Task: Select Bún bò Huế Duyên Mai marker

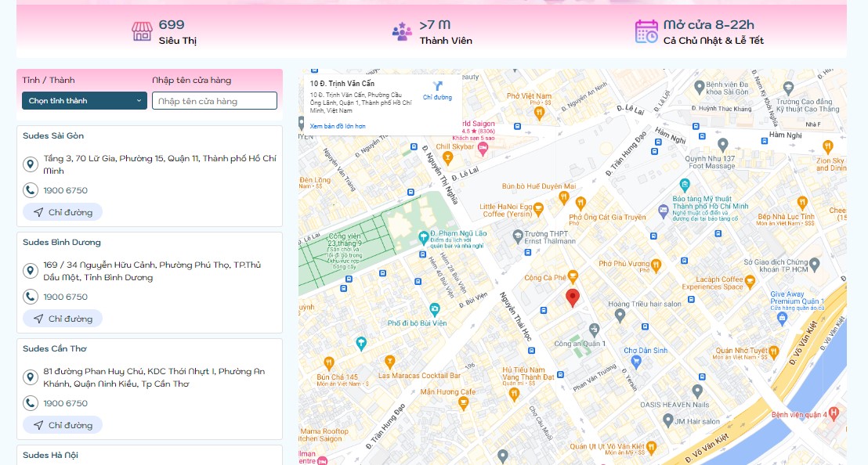Action: click(x=563, y=197)
